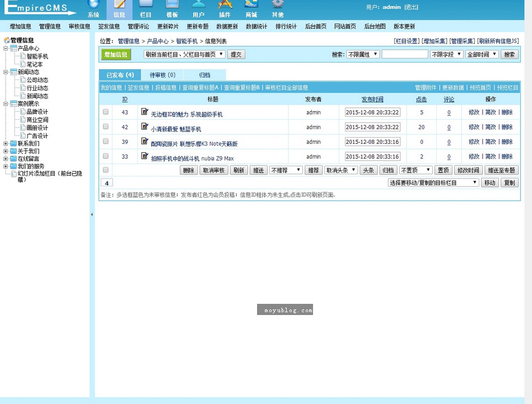This screenshot has width=532, height=404.
Task: Open 数据统计 in the submenu bar
Action: click(x=256, y=26)
